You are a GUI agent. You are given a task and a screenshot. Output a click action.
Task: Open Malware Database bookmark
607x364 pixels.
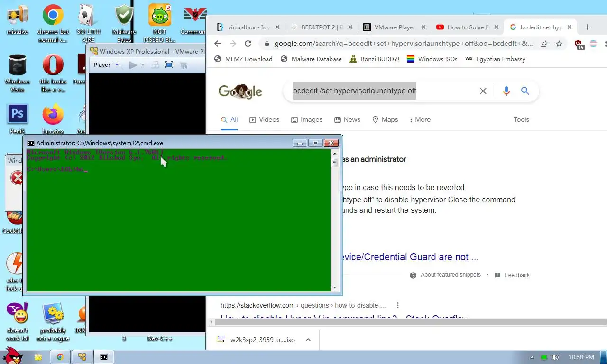(x=311, y=59)
